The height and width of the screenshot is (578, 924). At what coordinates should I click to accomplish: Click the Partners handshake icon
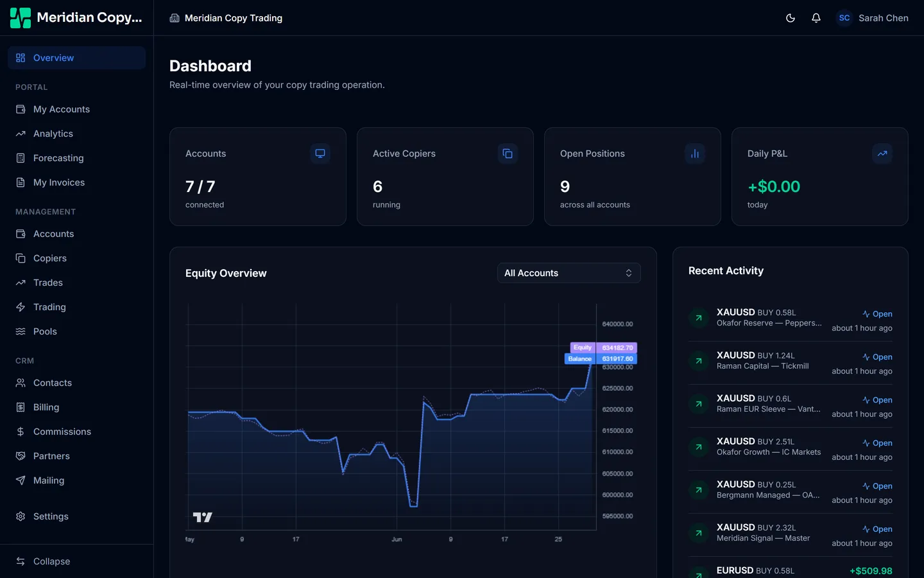click(x=21, y=456)
